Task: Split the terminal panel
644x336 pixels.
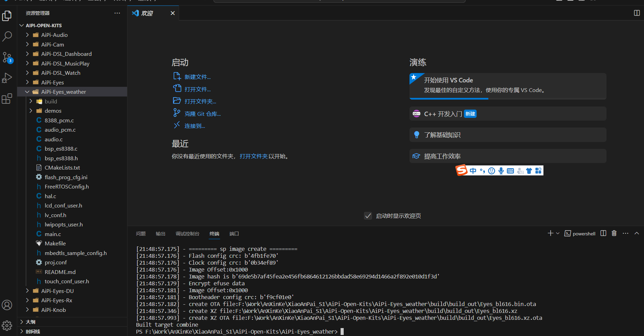Action: 603,233
